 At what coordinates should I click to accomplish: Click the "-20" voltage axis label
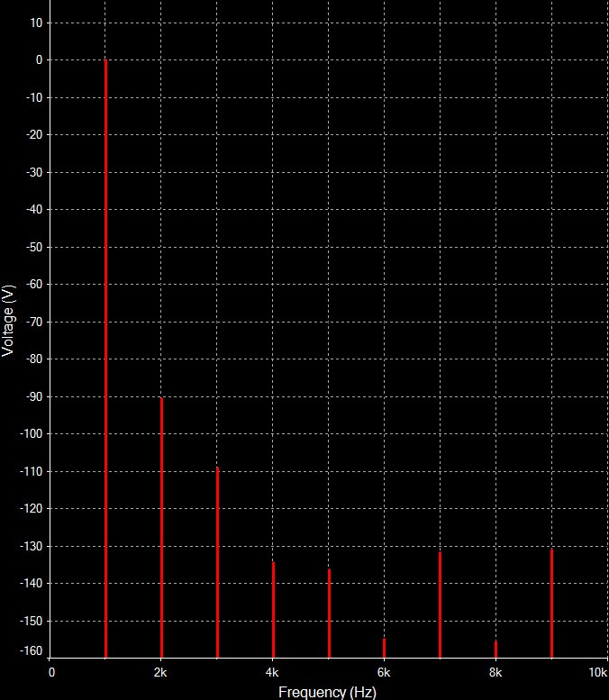(x=34, y=134)
